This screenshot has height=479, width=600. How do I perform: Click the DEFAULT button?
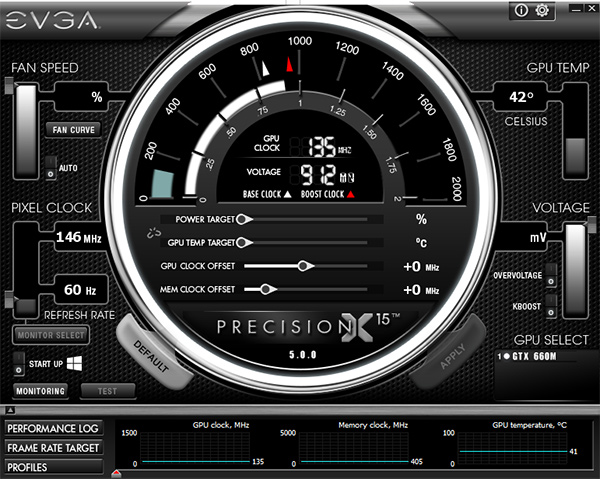152,354
